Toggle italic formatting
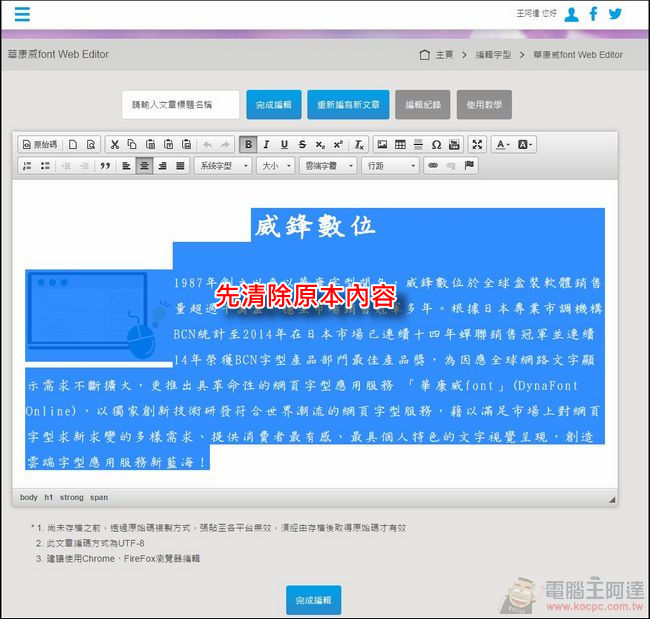The image size is (650, 619). (266, 144)
